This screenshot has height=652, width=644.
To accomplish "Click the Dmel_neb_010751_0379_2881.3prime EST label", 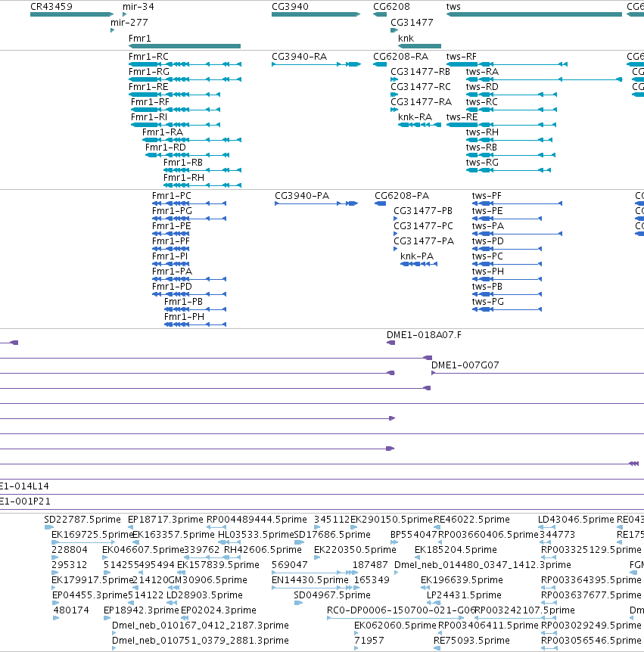I will click(x=201, y=641).
